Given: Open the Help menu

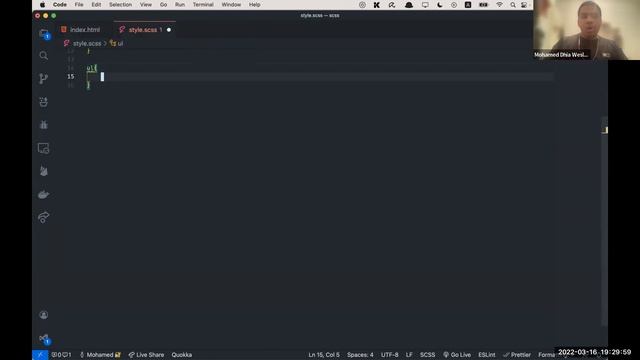Looking at the screenshot, I should coord(254,5).
